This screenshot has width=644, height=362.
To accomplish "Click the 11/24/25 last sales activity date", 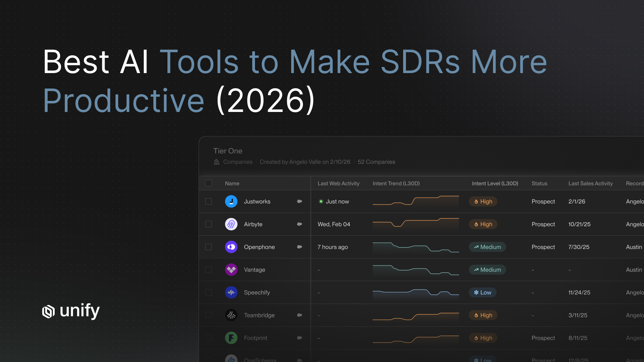I will pos(579,293).
